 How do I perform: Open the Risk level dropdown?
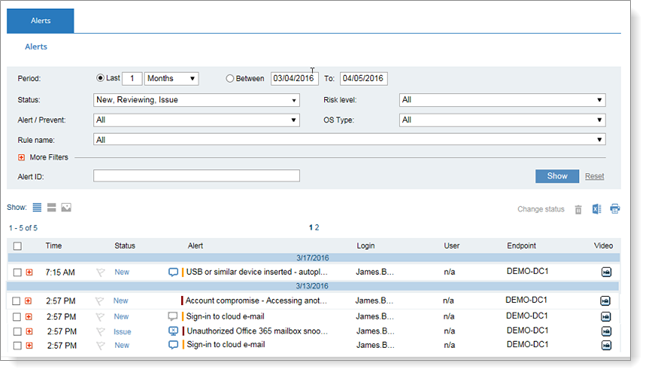point(502,100)
